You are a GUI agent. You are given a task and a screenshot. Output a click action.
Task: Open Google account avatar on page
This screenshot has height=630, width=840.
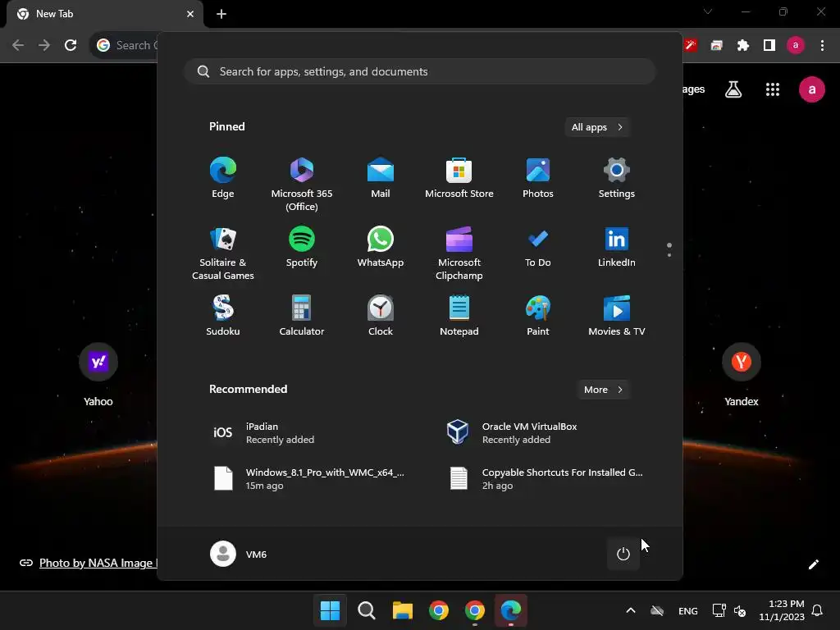click(812, 89)
